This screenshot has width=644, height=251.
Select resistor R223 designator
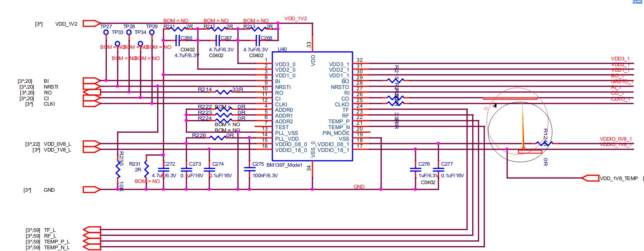pyautogui.click(x=205, y=112)
